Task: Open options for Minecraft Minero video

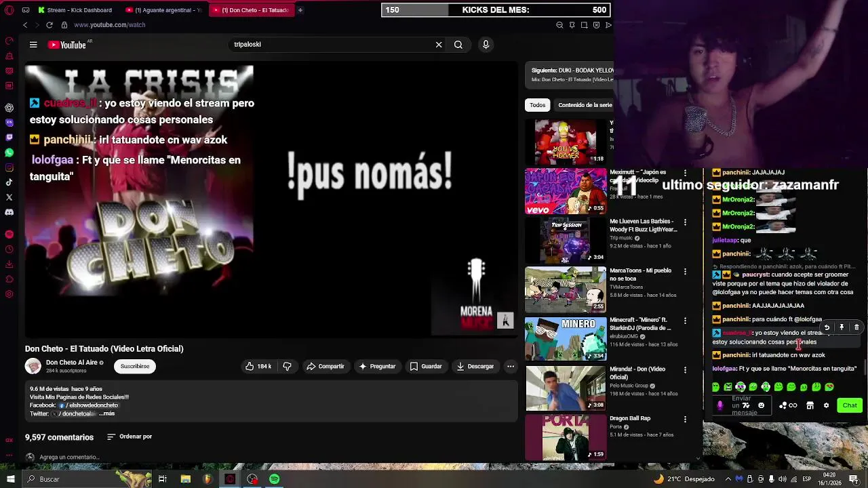Action: coord(685,321)
